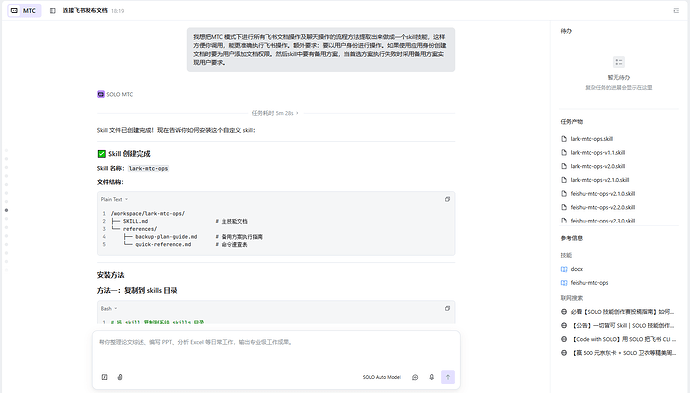Open lark-mtc-ops.skill file
Viewport: 690px width, 393px height.
click(591, 139)
